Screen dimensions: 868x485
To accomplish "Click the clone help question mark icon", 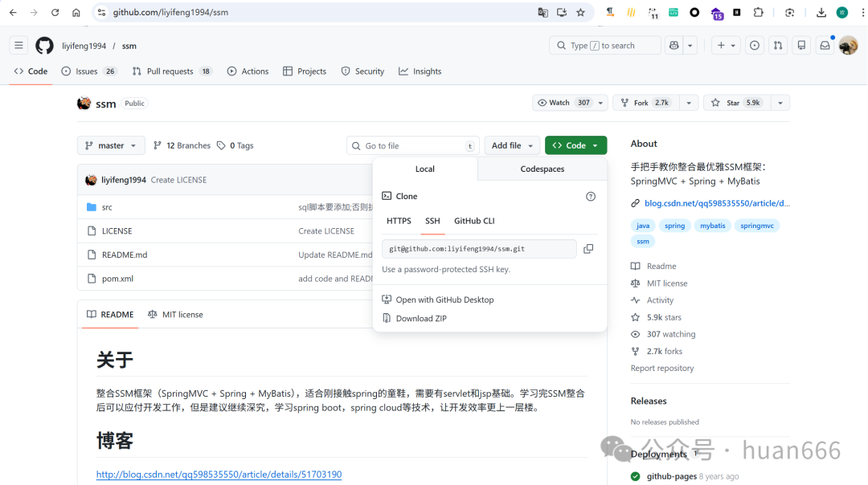I will coord(591,196).
